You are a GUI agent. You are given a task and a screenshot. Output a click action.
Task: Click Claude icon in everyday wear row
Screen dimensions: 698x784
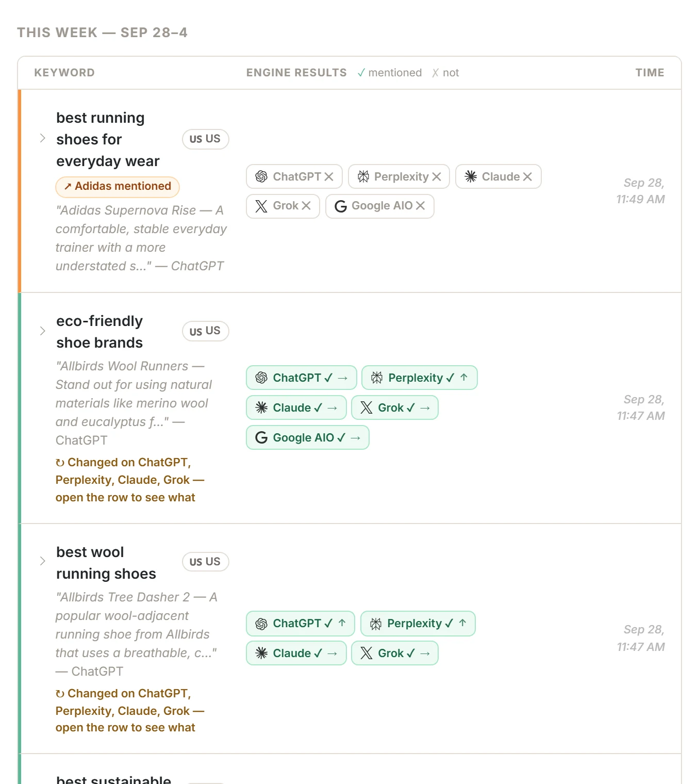[471, 176]
